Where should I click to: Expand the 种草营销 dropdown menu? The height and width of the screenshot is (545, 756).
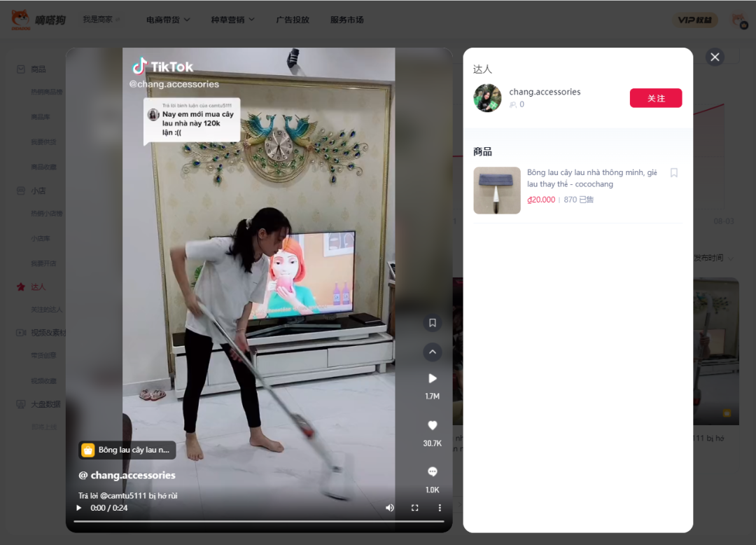(232, 20)
